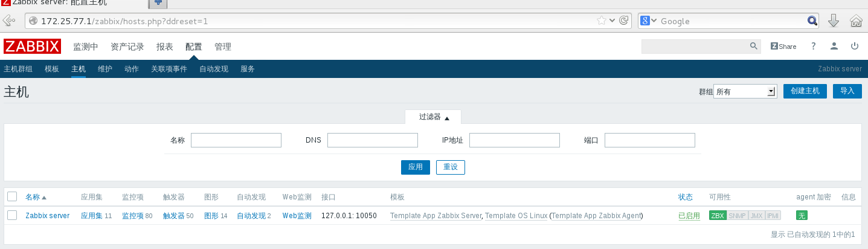868x249 pixels.
Task: Reset the filter (重设) button
Action: [x=451, y=167]
